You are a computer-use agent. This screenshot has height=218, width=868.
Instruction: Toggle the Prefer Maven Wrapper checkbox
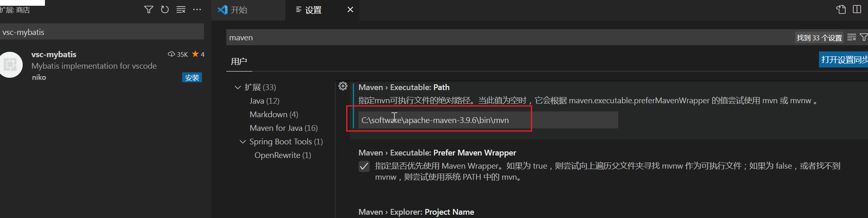(364, 166)
